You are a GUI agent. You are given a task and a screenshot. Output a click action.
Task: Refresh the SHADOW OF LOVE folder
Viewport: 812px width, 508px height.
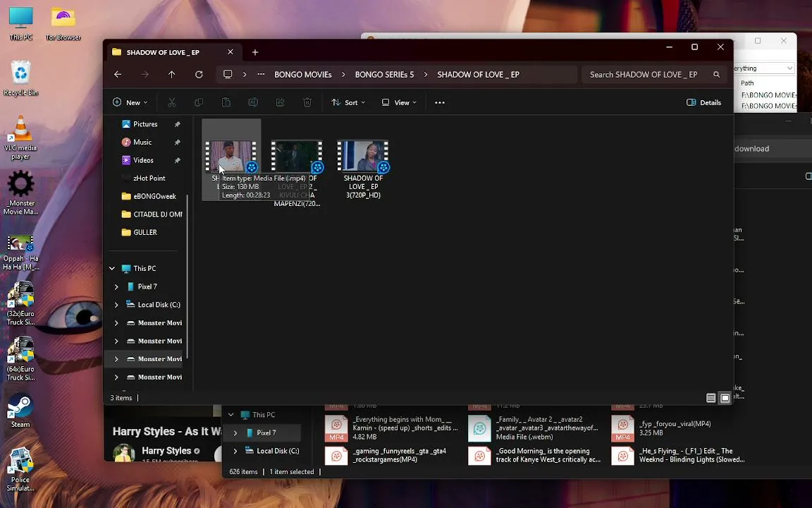tap(199, 75)
